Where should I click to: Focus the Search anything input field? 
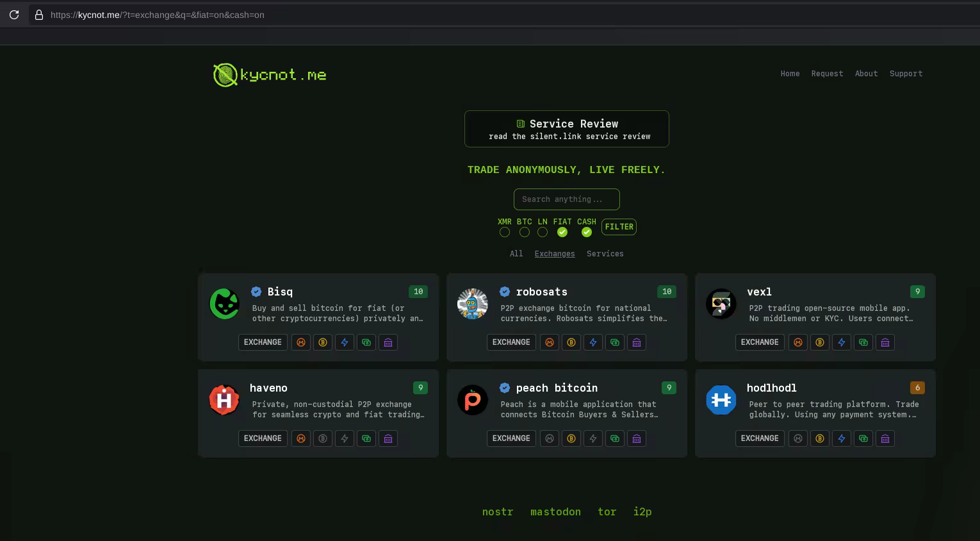pyautogui.click(x=567, y=199)
